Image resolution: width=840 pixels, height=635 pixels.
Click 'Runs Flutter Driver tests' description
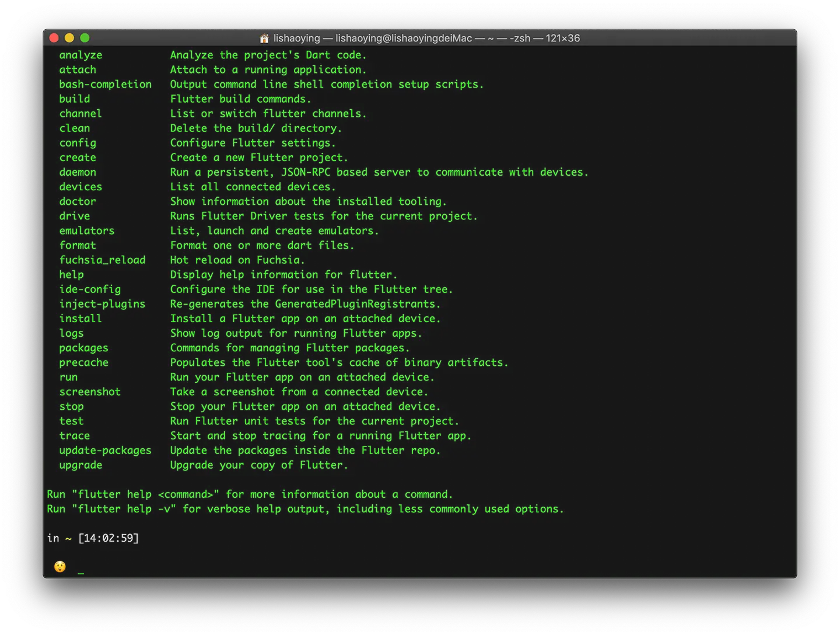click(324, 216)
